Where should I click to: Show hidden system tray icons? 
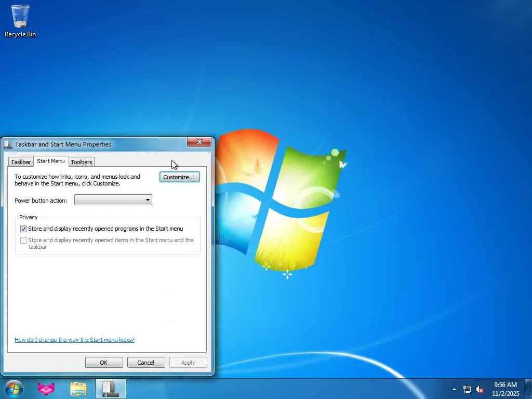click(x=454, y=389)
